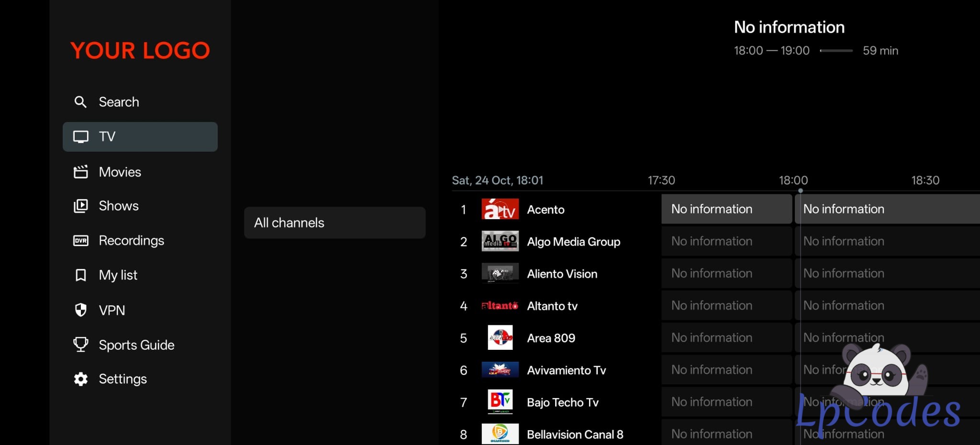Click the DVR Recordings icon
The image size is (980, 445).
[x=80, y=240]
